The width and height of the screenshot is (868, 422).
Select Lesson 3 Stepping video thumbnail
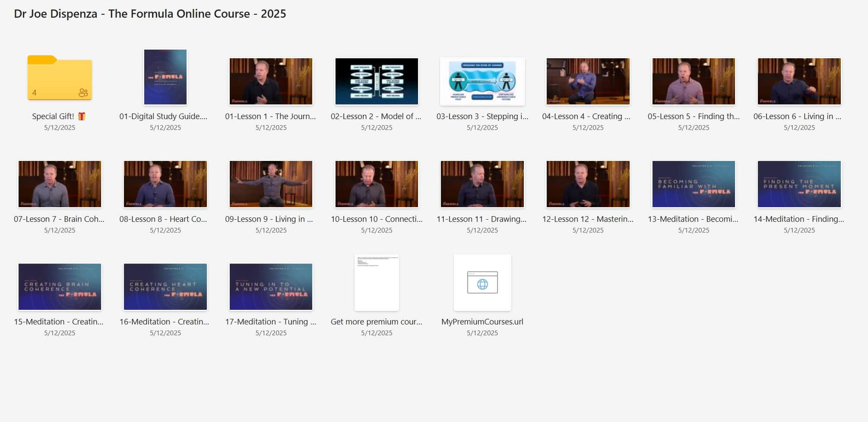click(x=482, y=81)
